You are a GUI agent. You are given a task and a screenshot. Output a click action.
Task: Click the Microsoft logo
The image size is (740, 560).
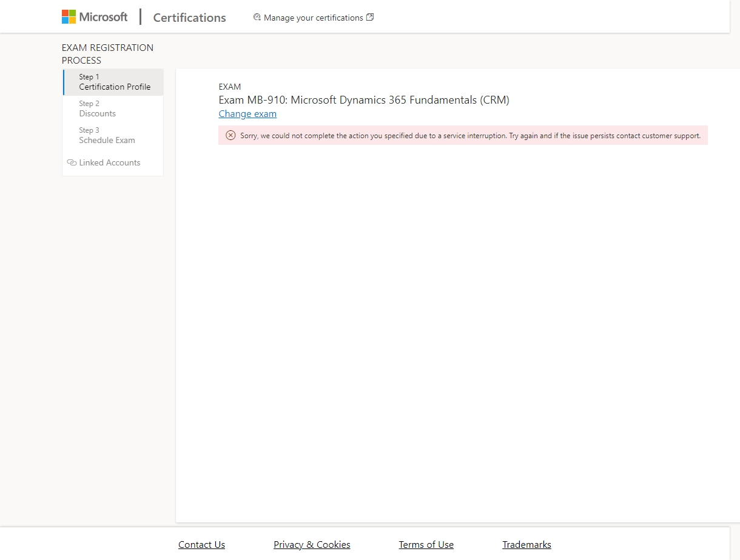point(95,17)
